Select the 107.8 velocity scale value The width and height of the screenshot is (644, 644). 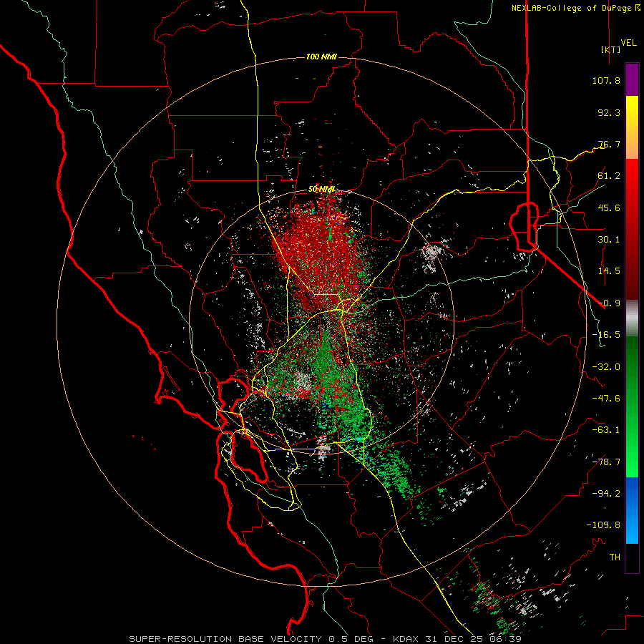[606, 80]
